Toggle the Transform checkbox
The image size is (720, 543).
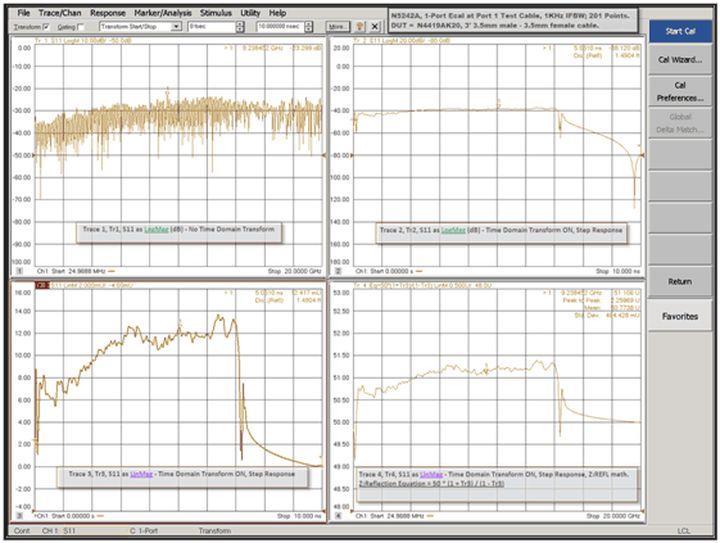46,27
